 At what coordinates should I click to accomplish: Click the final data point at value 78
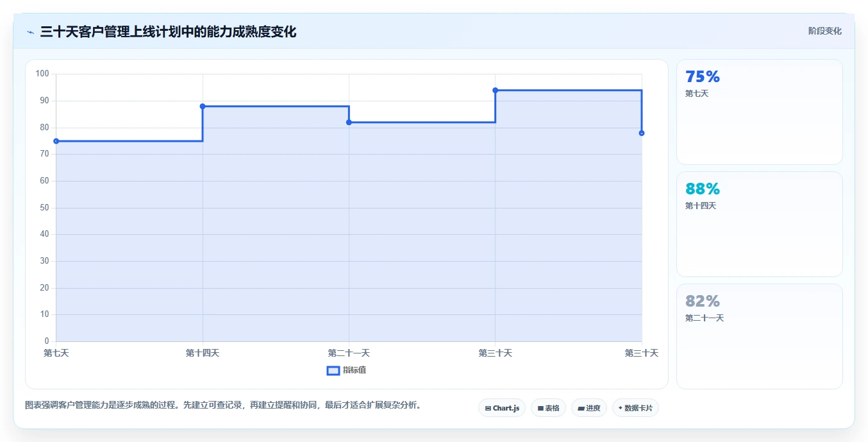pos(642,133)
